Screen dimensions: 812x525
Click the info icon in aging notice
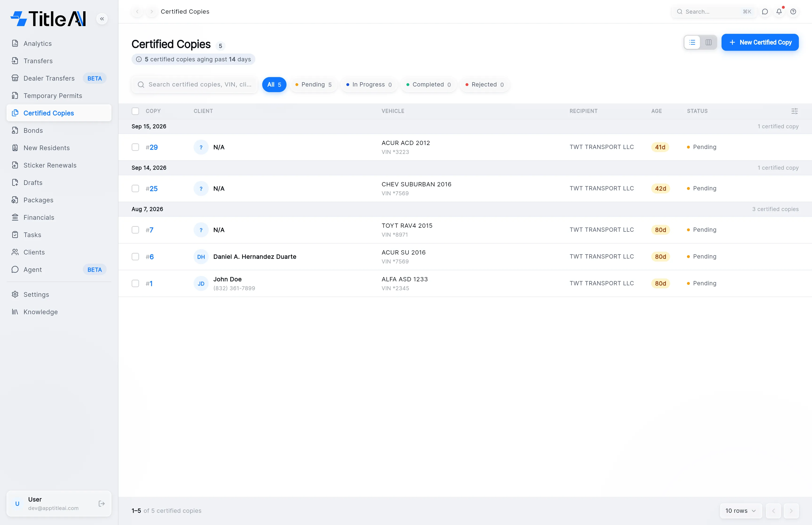click(x=139, y=59)
